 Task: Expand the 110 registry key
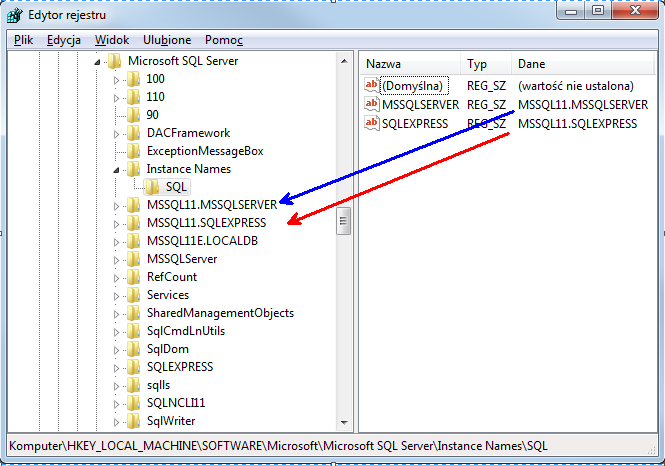[x=116, y=98]
